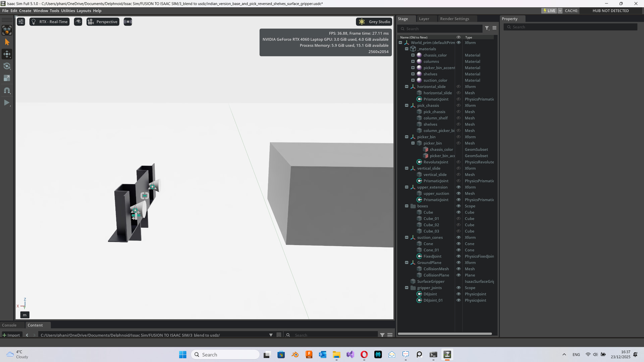
Task: Click the Import button in the Content panel
Action: 12,335
